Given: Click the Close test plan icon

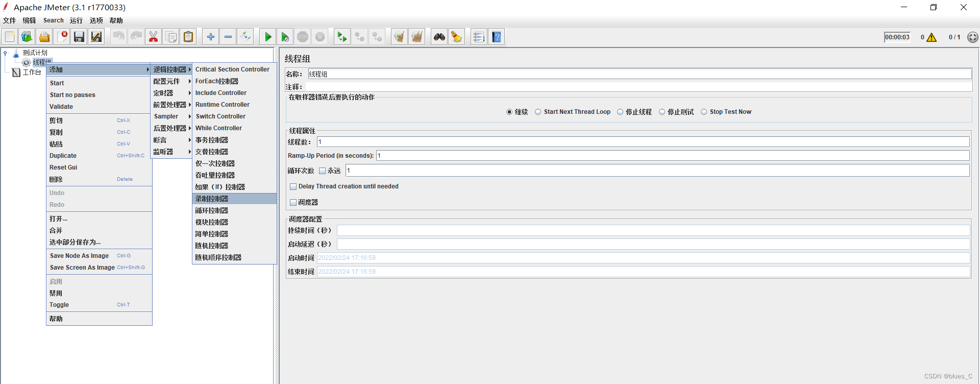Looking at the screenshot, I should pos(62,37).
